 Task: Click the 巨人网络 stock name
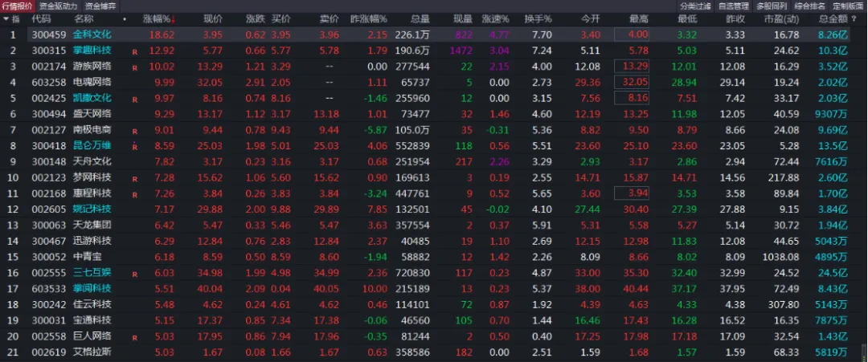coord(92,336)
